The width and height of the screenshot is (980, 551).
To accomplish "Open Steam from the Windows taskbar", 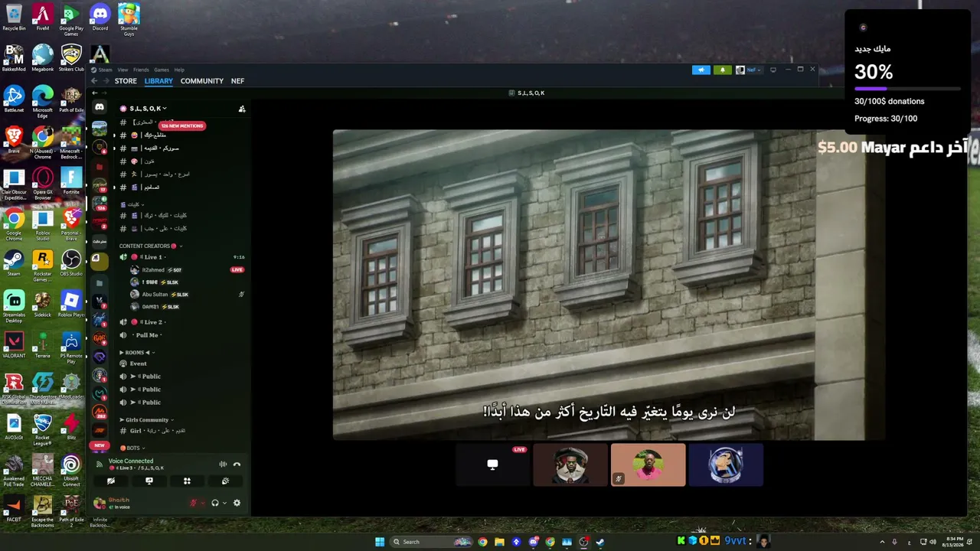I will 600,542.
